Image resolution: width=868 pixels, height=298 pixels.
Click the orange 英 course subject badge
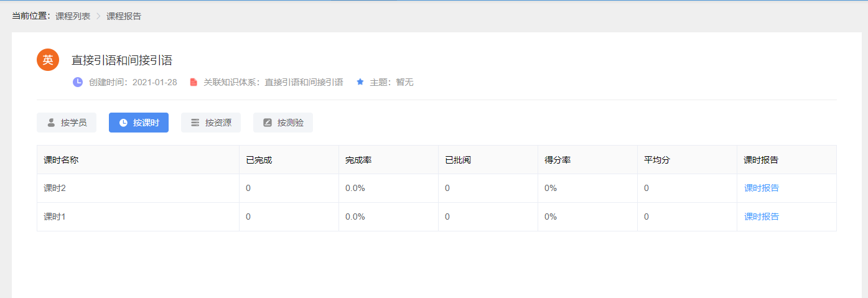click(x=48, y=60)
